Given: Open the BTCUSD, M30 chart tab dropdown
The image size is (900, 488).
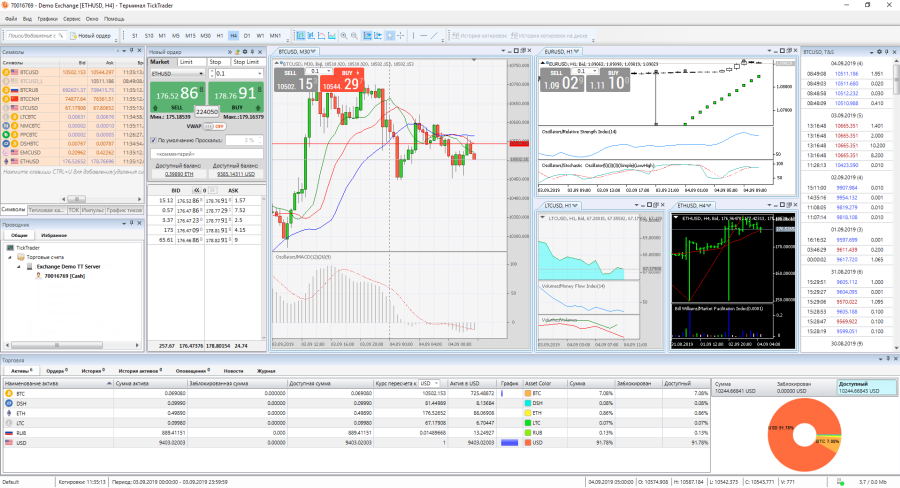Looking at the screenshot, I should tap(313, 52).
